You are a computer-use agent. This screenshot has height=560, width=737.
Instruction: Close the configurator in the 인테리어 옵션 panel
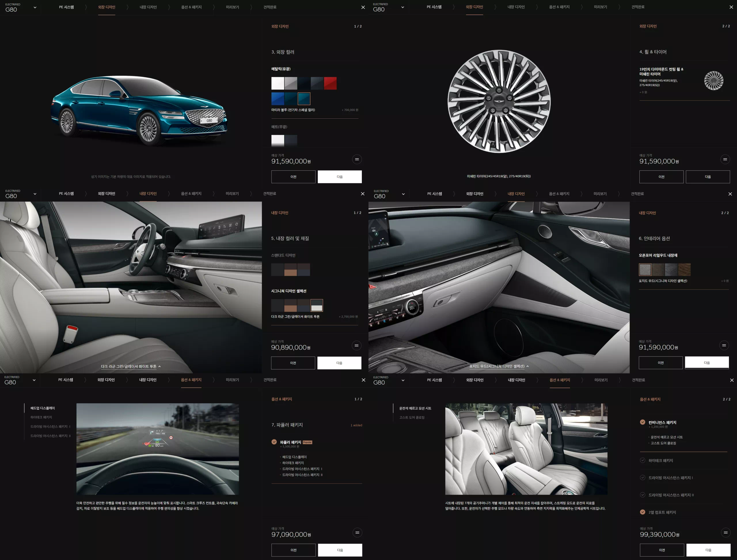(730, 194)
